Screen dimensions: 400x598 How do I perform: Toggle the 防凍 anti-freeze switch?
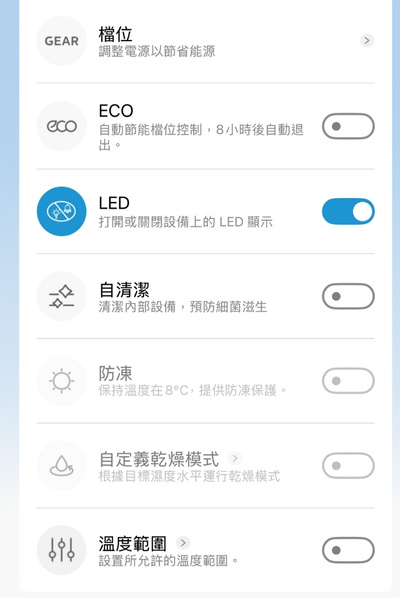(348, 381)
